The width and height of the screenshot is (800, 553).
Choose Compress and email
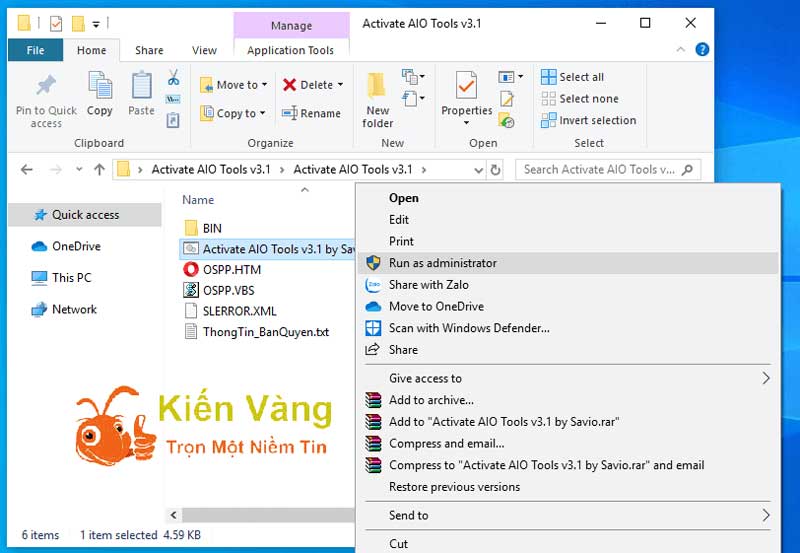pyautogui.click(x=567, y=443)
